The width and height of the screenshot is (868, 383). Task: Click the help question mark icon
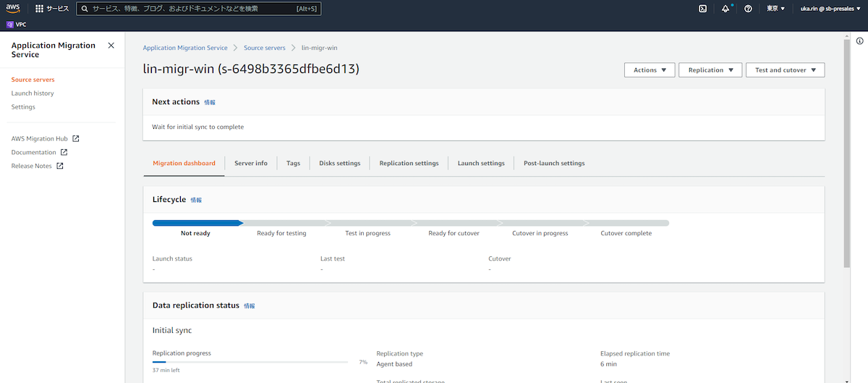click(x=748, y=9)
